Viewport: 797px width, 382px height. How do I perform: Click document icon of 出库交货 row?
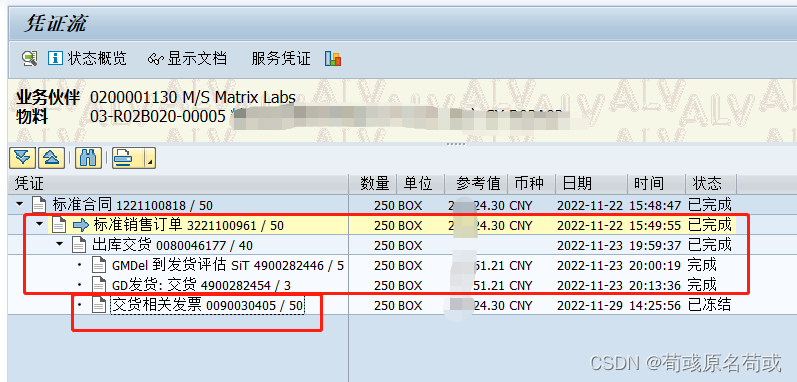point(79,245)
